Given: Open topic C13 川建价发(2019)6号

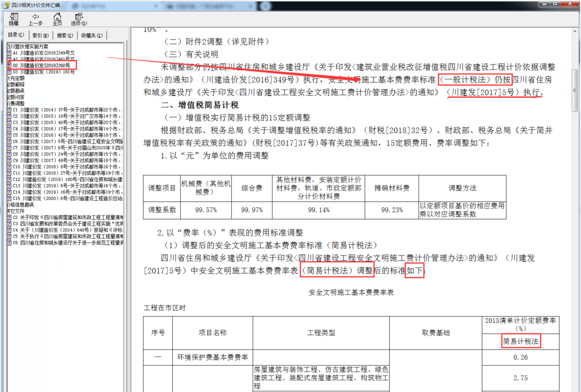Looking at the screenshot, I should (68, 186).
